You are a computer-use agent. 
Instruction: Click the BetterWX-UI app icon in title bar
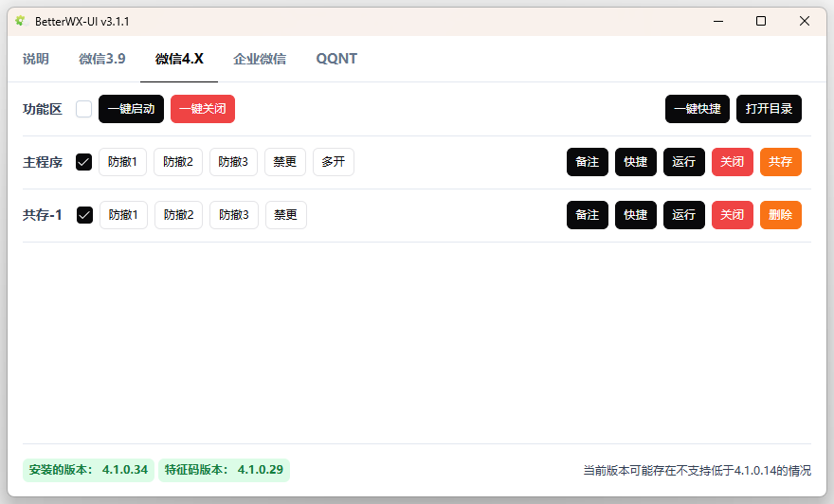(21, 21)
